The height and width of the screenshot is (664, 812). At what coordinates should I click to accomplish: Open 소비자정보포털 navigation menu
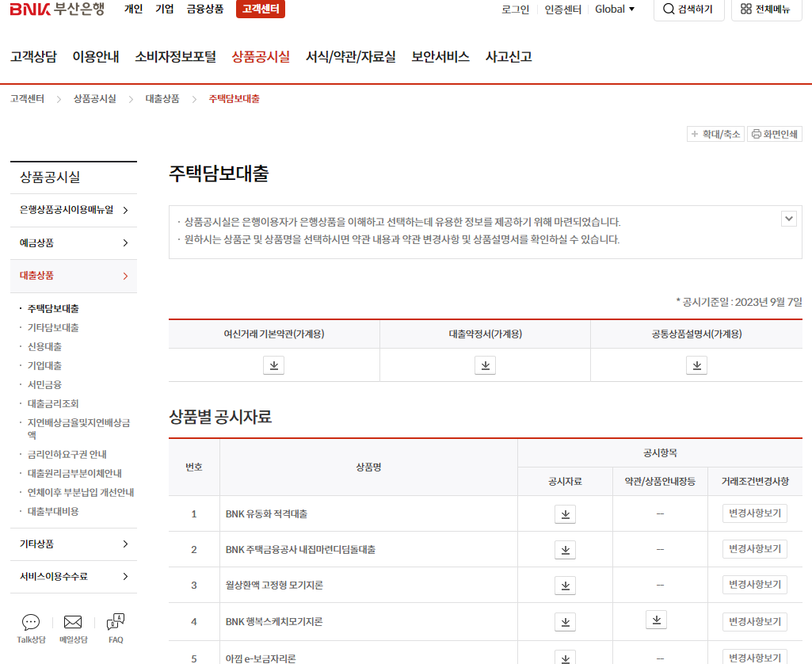point(176,56)
